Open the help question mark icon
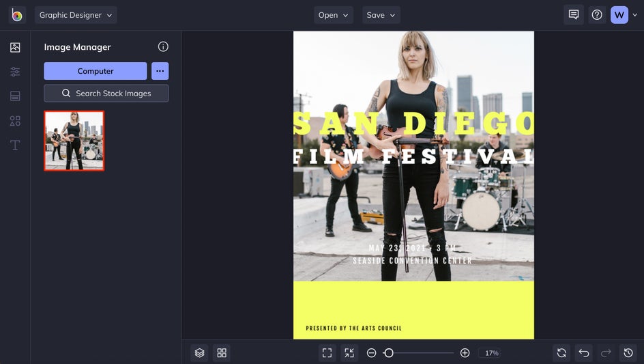 coord(597,15)
